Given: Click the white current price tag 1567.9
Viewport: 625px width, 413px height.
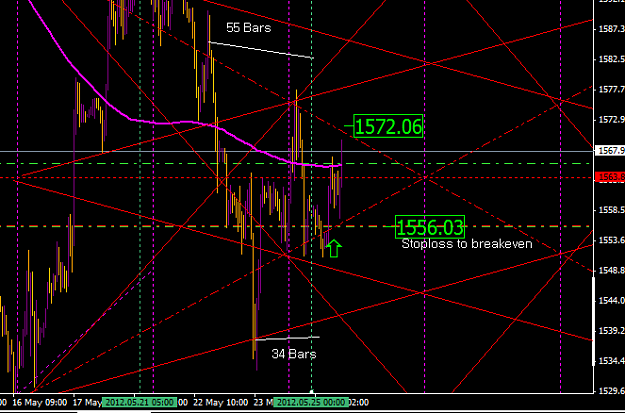Looking at the screenshot, I should [610, 151].
